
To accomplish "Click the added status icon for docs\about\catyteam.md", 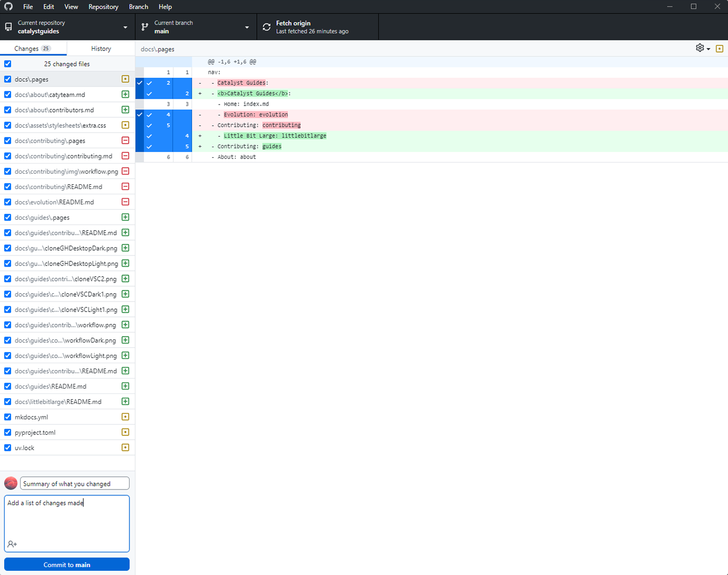I will point(125,95).
